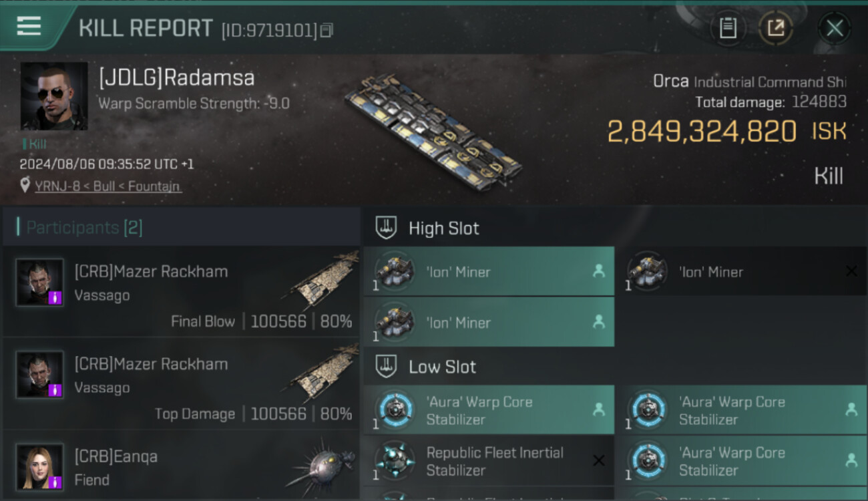This screenshot has width=868, height=501.
Task: Click the clipboard report icon
Action: point(728,28)
